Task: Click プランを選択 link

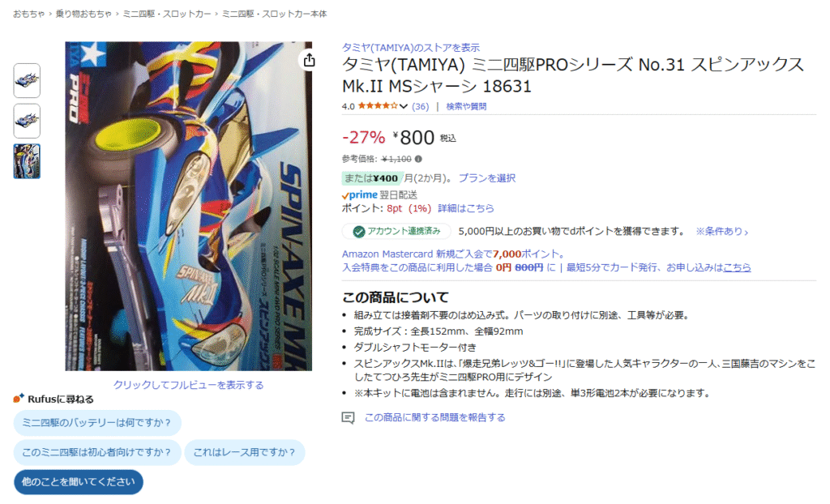Action: click(x=487, y=178)
